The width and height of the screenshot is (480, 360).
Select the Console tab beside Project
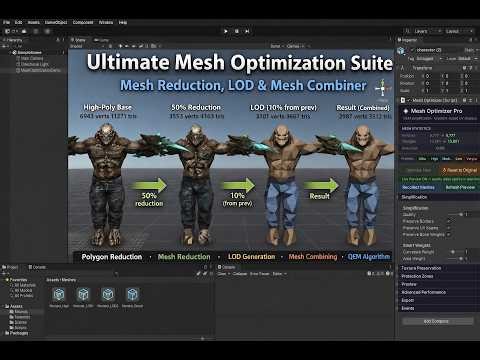coord(37,267)
